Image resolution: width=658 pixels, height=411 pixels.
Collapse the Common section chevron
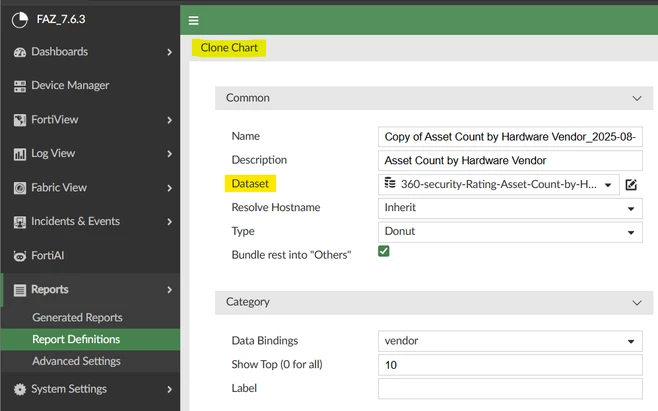click(x=637, y=98)
